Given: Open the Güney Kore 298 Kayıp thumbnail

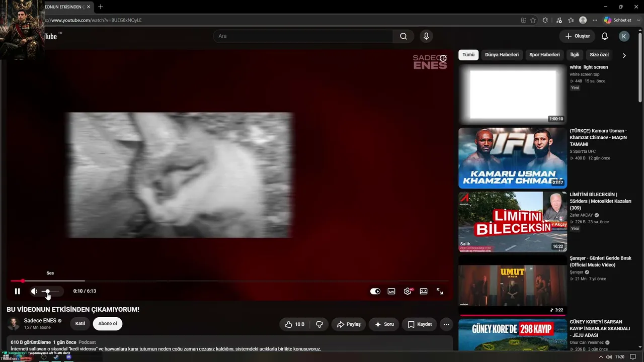Looking at the screenshot, I should (512, 335).
